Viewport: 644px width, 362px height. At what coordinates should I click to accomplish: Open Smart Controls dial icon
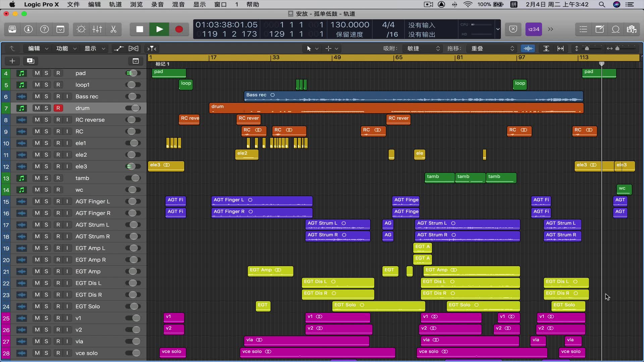pos(81,29)
